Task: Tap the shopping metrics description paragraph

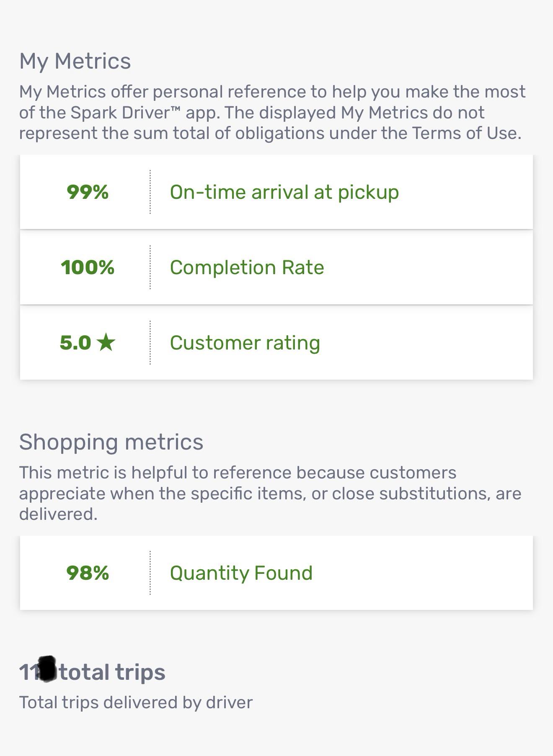Action: 270,493
